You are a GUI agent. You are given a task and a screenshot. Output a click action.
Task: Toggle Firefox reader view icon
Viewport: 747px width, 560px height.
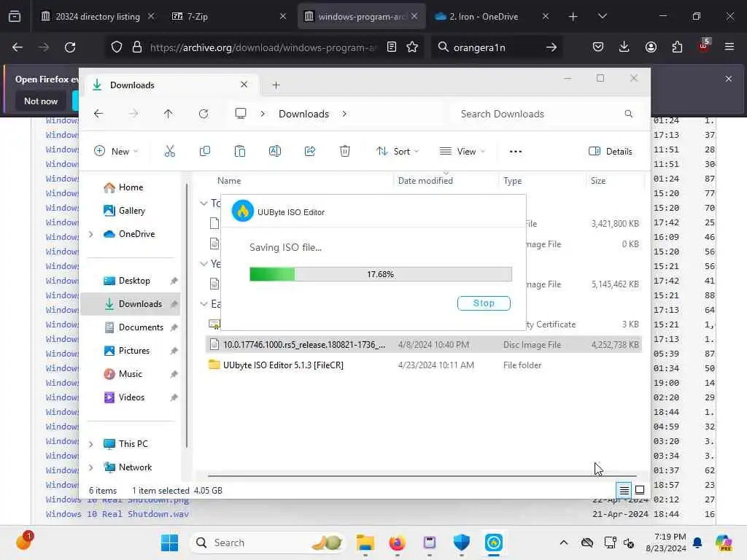click(392, 47)
